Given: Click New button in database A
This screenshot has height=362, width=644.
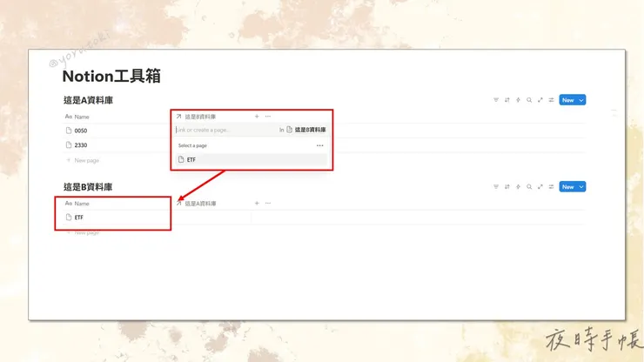Looking at the screenshot, I should tap(568, 100).
